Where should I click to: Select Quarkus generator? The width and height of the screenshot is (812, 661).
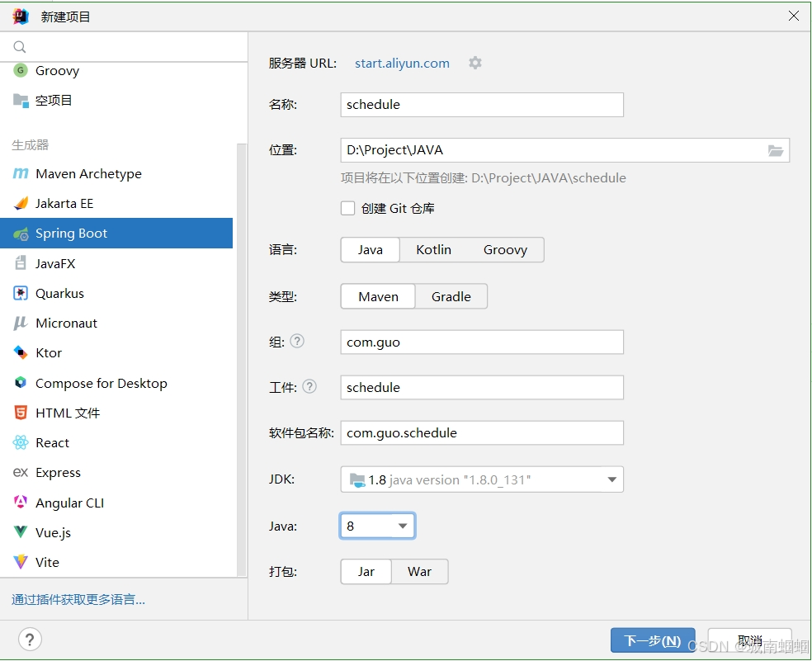click(x=116, y=293)
